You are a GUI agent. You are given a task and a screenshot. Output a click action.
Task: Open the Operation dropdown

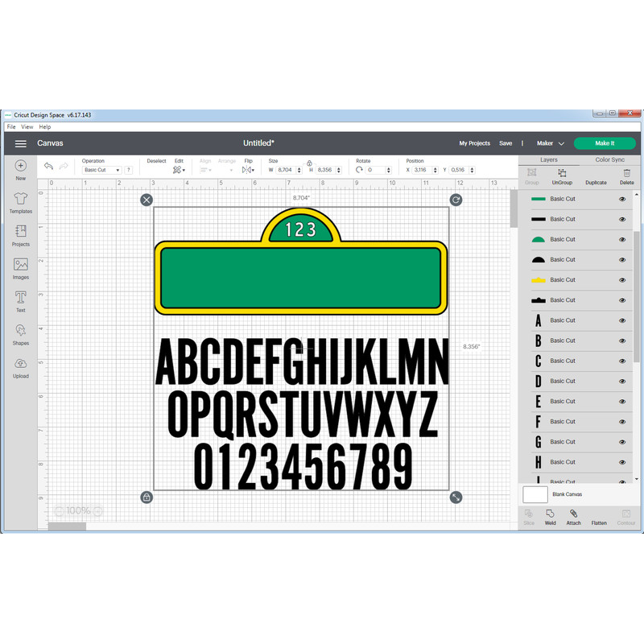[x=101, y=170]
